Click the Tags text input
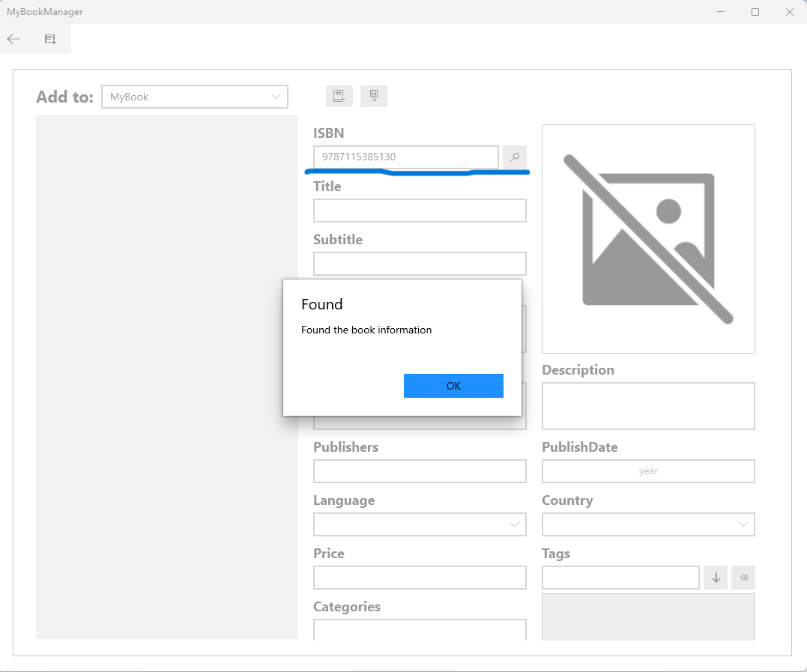 pos(620,578)
